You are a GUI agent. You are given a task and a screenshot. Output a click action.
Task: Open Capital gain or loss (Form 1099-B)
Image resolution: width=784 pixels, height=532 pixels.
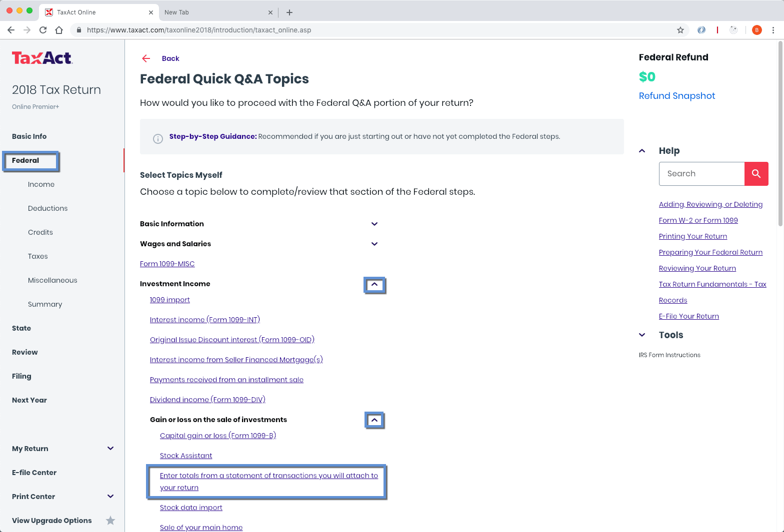click(x=218, y=436)
